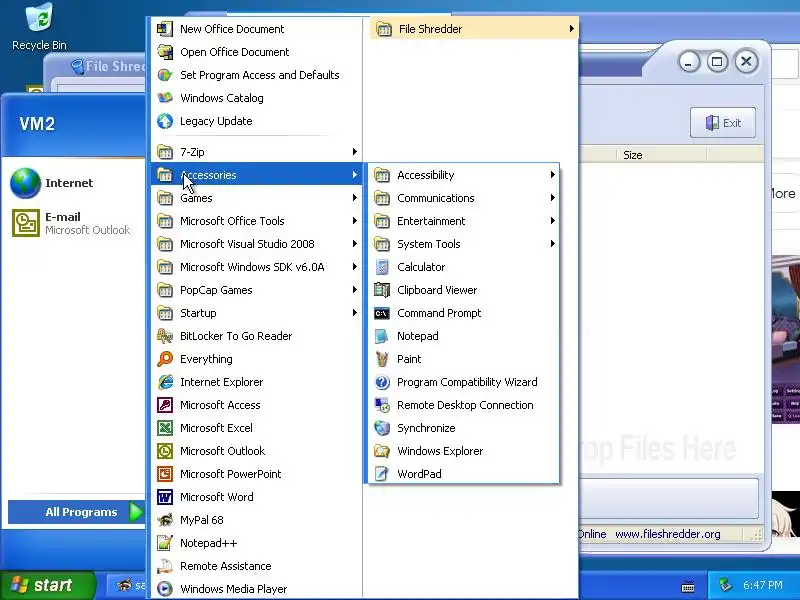Expand the Microsoft Windows SDK v6.0A arrow

(x=355, y=266)
